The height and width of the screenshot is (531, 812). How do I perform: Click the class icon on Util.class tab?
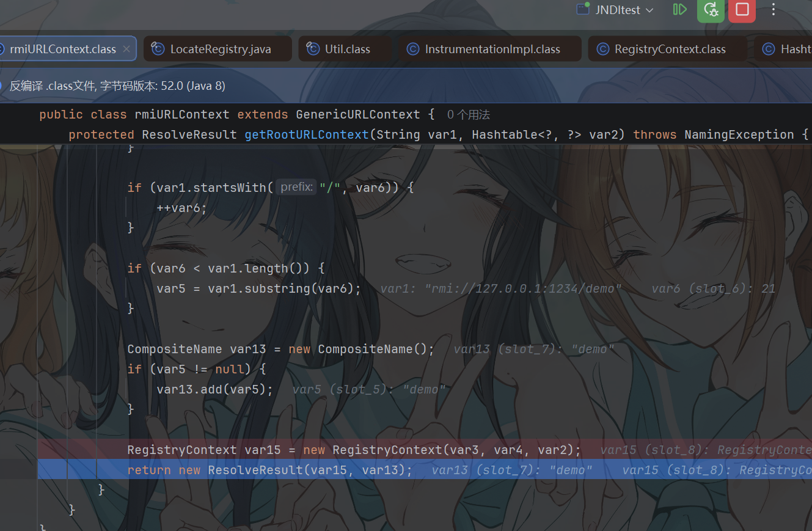313,49
